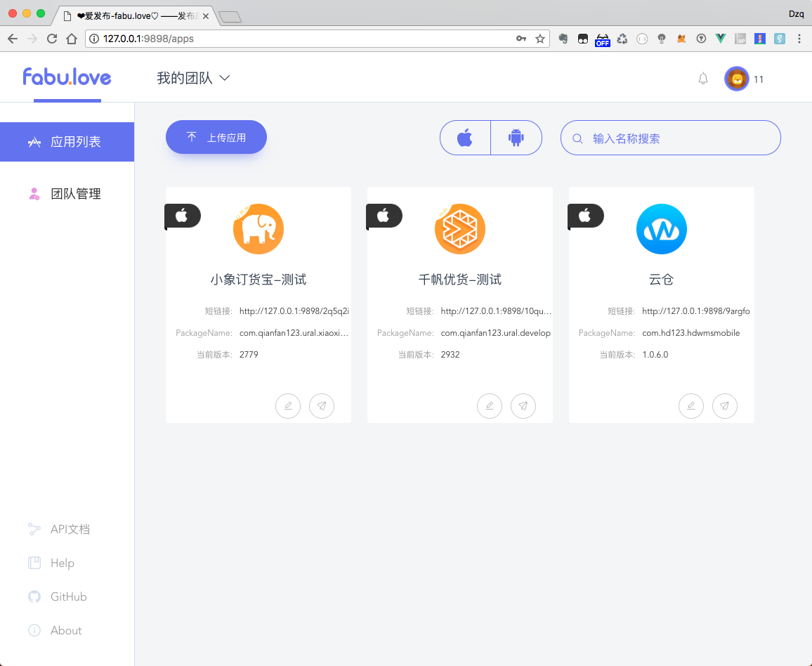Open the Evernote elephant extension
Screen dimensions: 812x666
pyautogui.click(x=563, y=39)
